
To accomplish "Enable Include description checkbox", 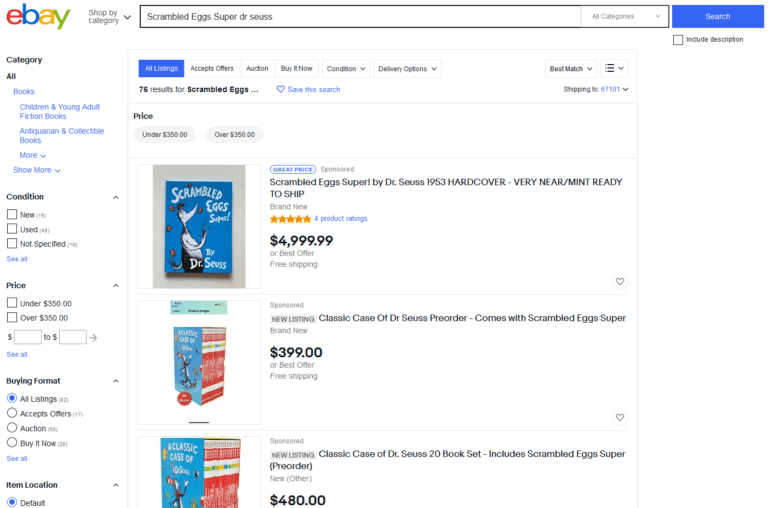I will click(x=678, y=40).
